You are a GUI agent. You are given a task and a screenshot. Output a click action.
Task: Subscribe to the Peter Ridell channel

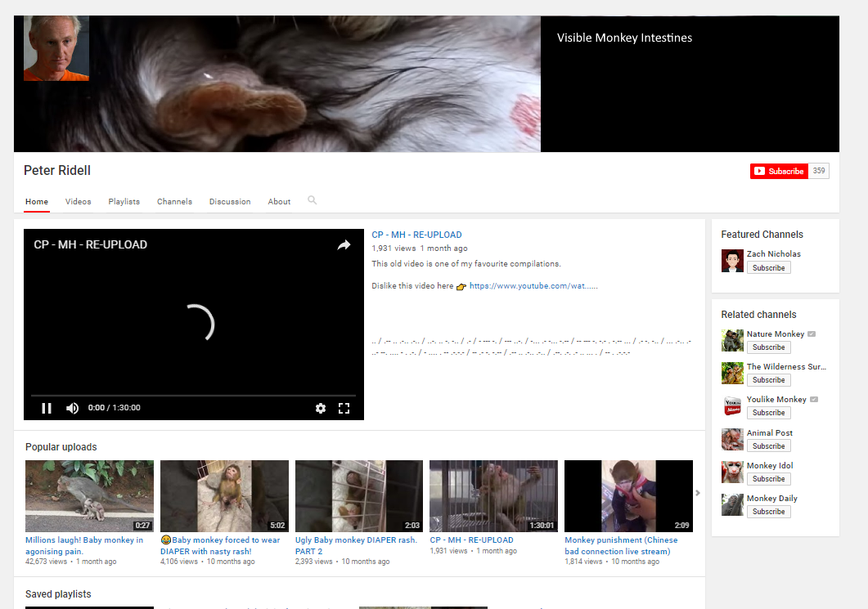(x=779, y=171)
